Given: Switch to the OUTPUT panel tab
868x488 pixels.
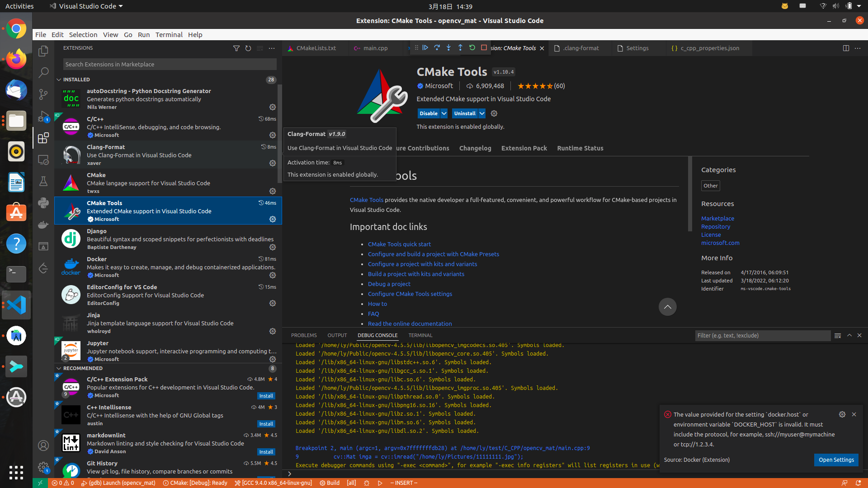Looking at the screenshot, I should [337, 335].
